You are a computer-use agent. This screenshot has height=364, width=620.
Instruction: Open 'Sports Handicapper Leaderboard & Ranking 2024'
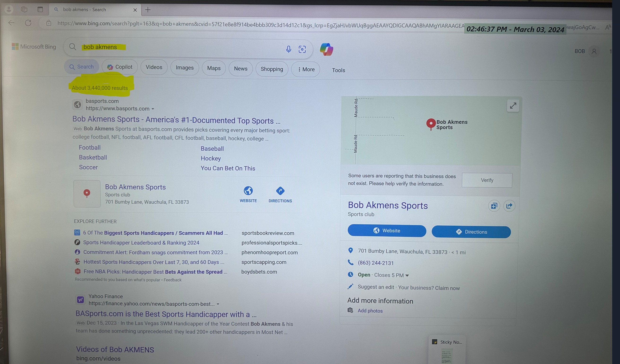[141, 243]
